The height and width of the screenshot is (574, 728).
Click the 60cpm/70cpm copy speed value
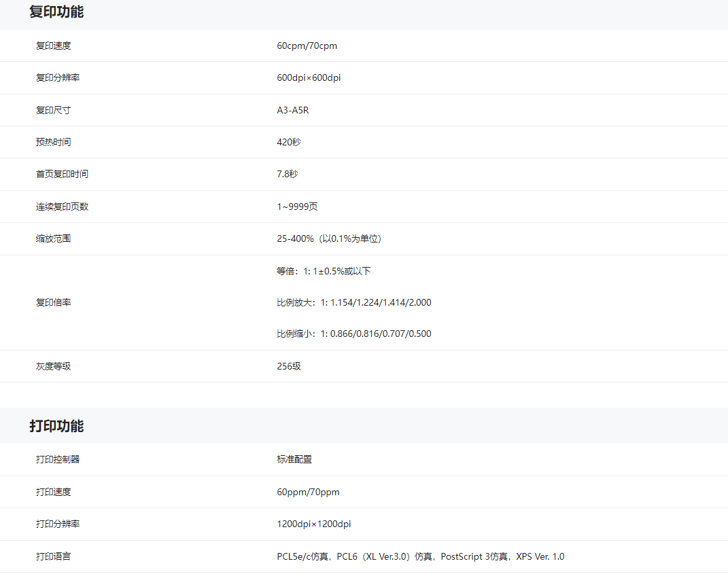307,46
